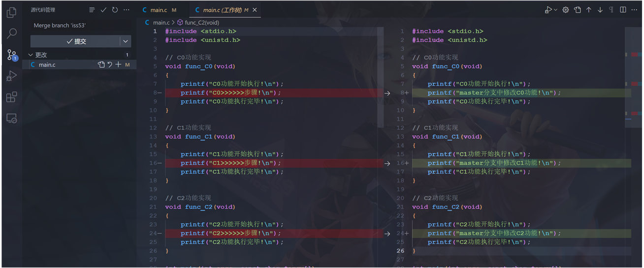Switch to the first main.c tab

coord(158,10)
